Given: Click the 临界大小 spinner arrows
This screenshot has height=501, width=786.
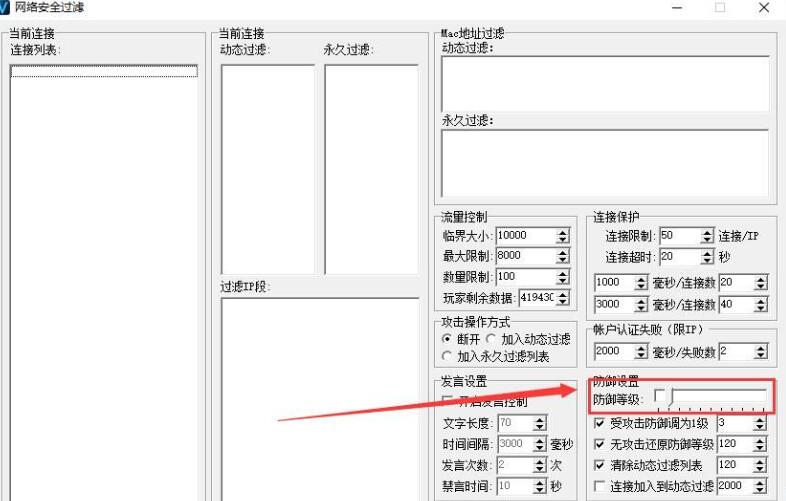Looking at the screenshot, I should 562,236.
